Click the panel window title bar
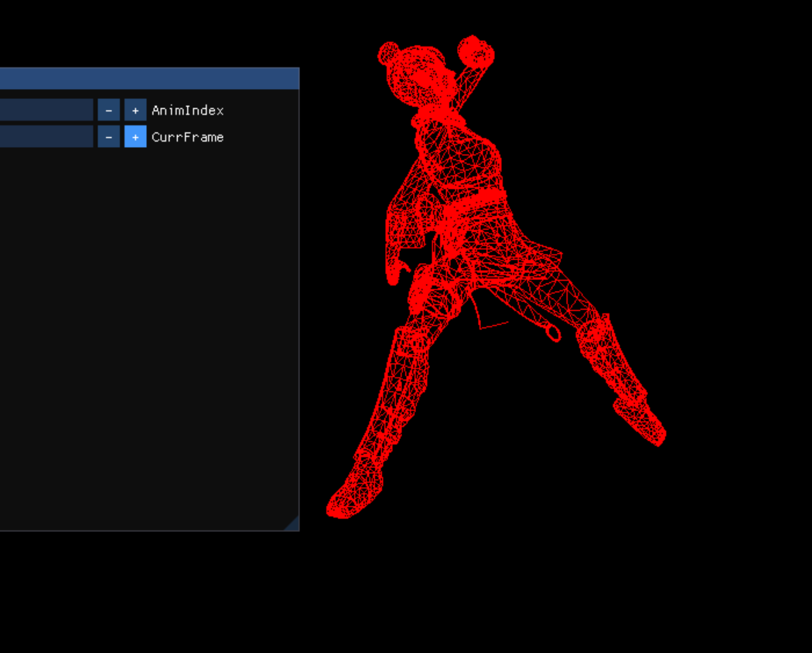The height and width of the screenshot is (653, 812). pos(150,78)
